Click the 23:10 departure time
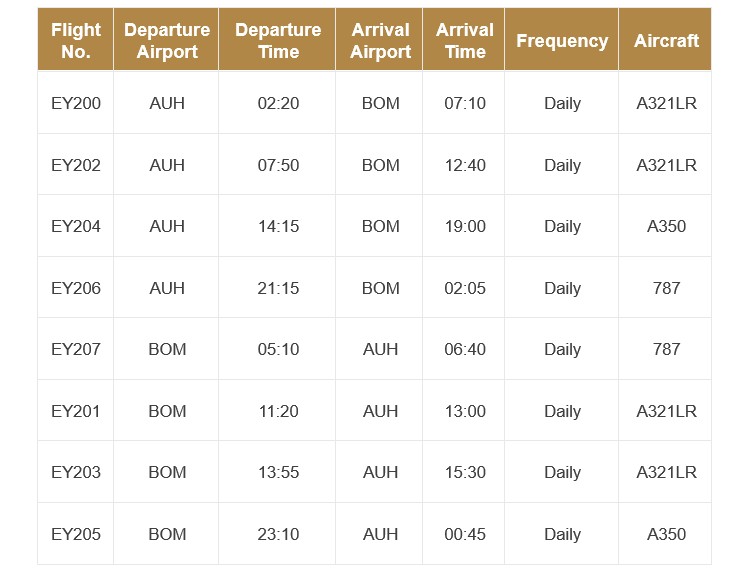 coord(278,534)
